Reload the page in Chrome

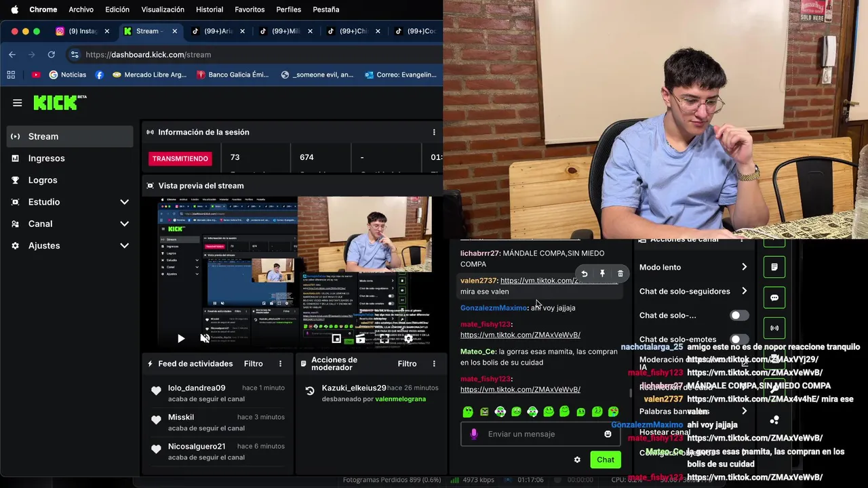click(51, 54)
